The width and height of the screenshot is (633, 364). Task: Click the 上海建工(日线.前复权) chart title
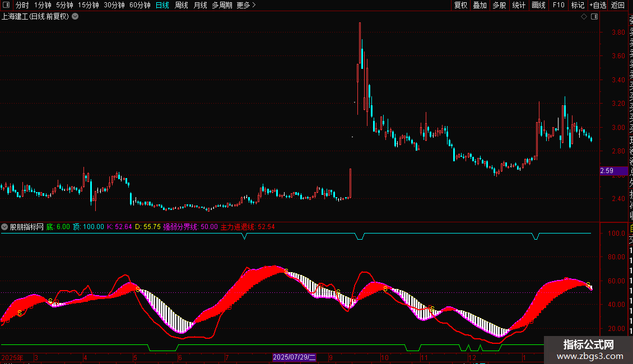point(35,17)
